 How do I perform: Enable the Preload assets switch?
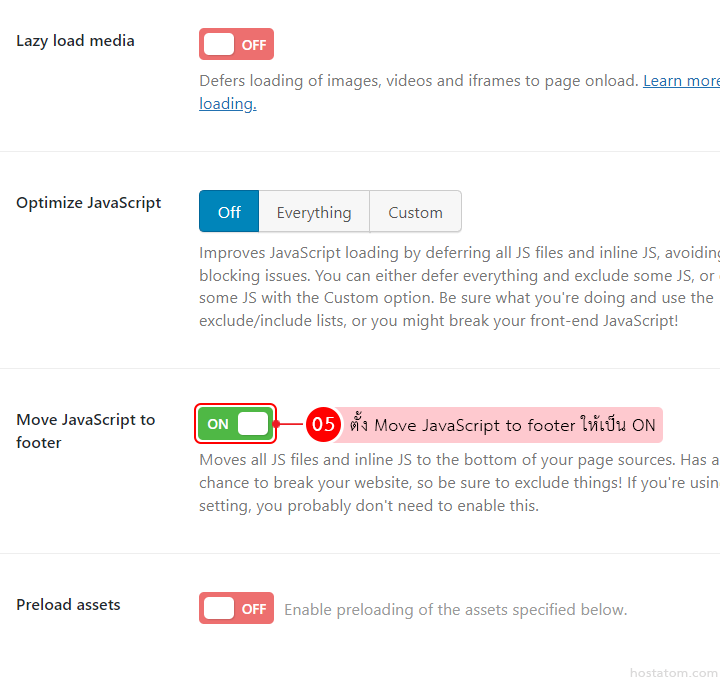(x=236, y=608)
